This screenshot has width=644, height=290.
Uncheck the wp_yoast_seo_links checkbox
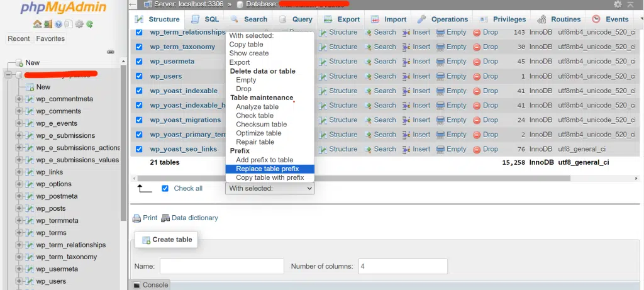tap(139, 149)
